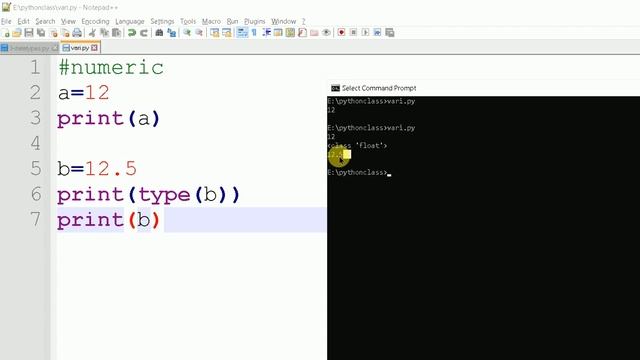Open the Settings menu

[162, 21]
